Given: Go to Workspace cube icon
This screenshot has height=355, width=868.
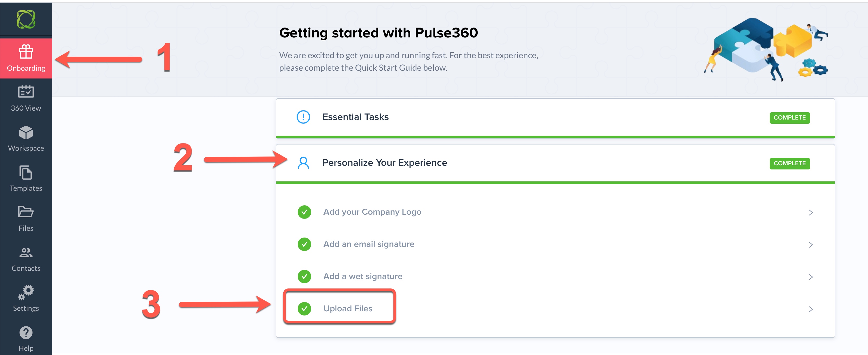Looking at the screenshot, I should click(26, 132).
